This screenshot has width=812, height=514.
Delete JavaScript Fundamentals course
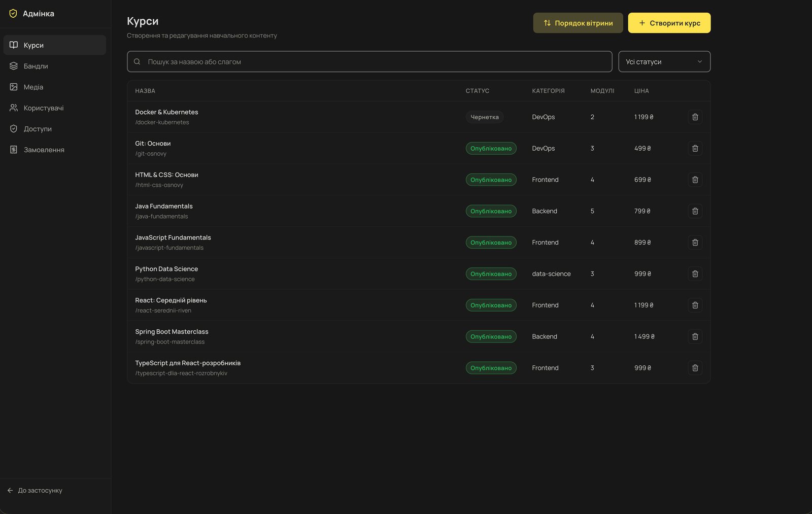coord(695,243)
